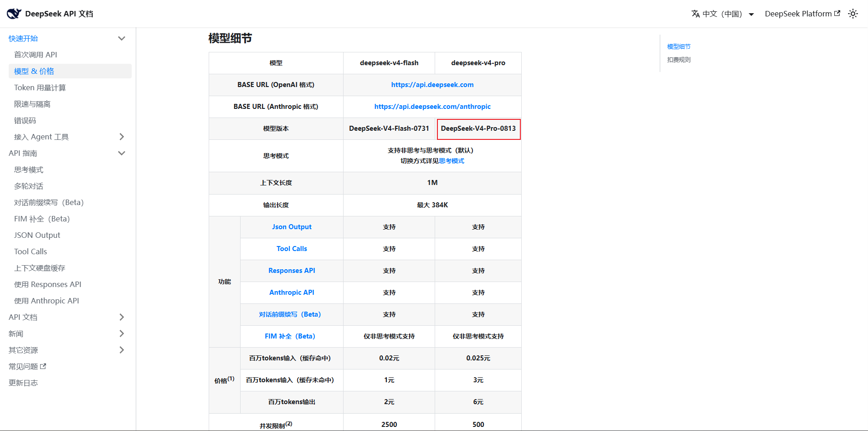Open 其它资源 sidebar heading
Image resolution: width=868 pixels, height=431 pixels.
click(x=23, y=350)
